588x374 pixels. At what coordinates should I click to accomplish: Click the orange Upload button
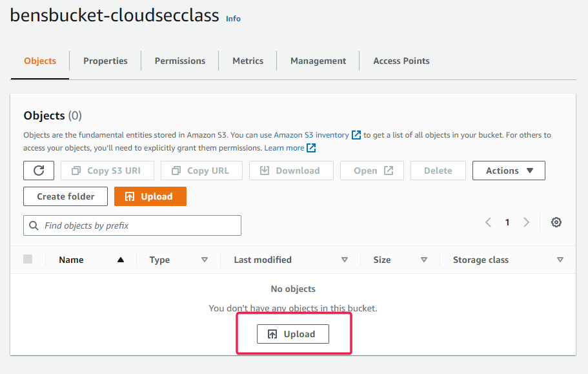pyautogui.click(x=150, y=196)
